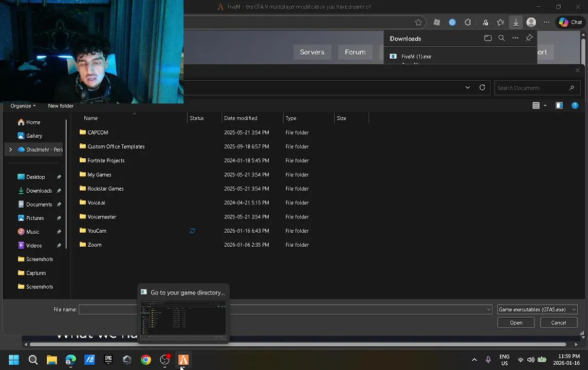Create a New folder
This screenshot has height=370, width=588.
pos(61,106)
